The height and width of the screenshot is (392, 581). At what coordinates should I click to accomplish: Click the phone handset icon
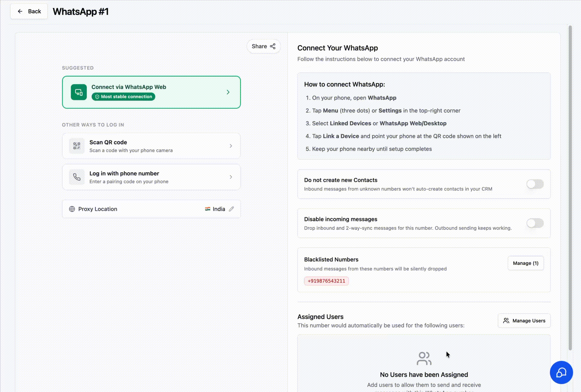coord(77,177)
